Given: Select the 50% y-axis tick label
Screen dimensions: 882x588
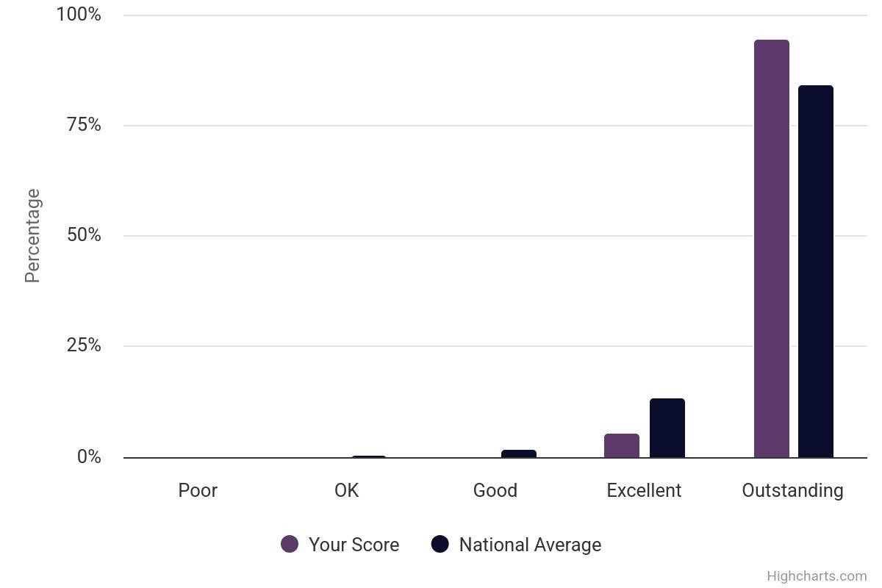Looking at the screenshot, I should (84, 235).
